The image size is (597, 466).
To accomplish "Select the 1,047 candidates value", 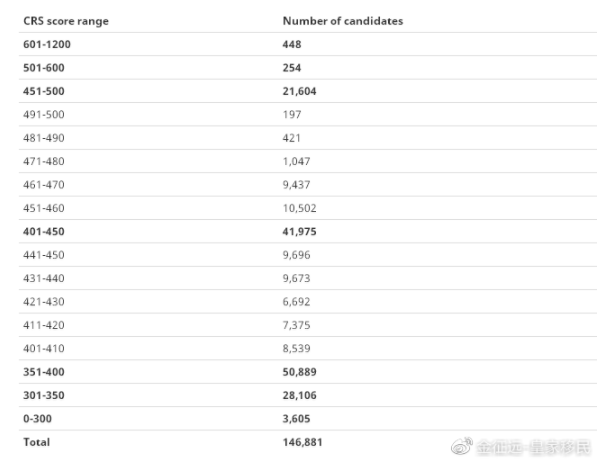I will click(296, 161).
